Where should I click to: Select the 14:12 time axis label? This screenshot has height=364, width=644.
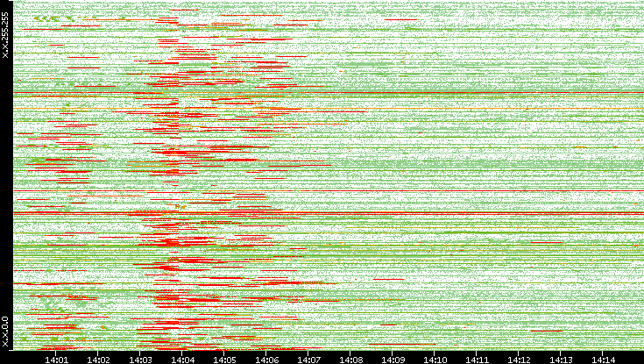pos(519,360)
